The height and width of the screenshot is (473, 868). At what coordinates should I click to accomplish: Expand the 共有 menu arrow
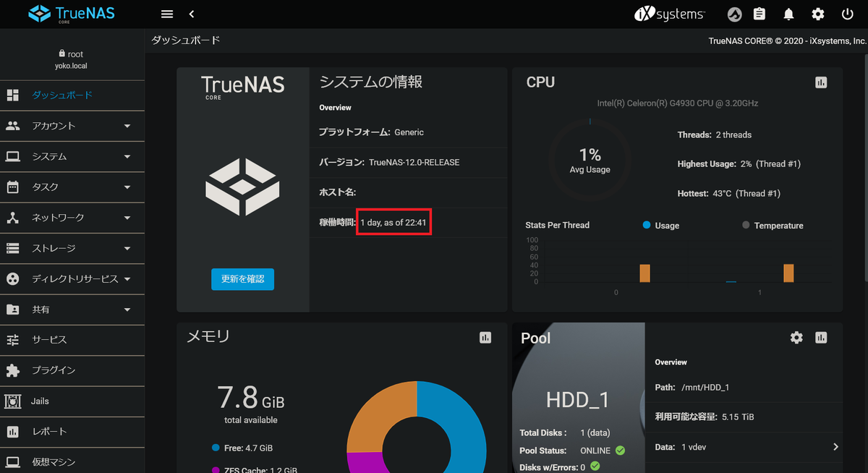127,310
